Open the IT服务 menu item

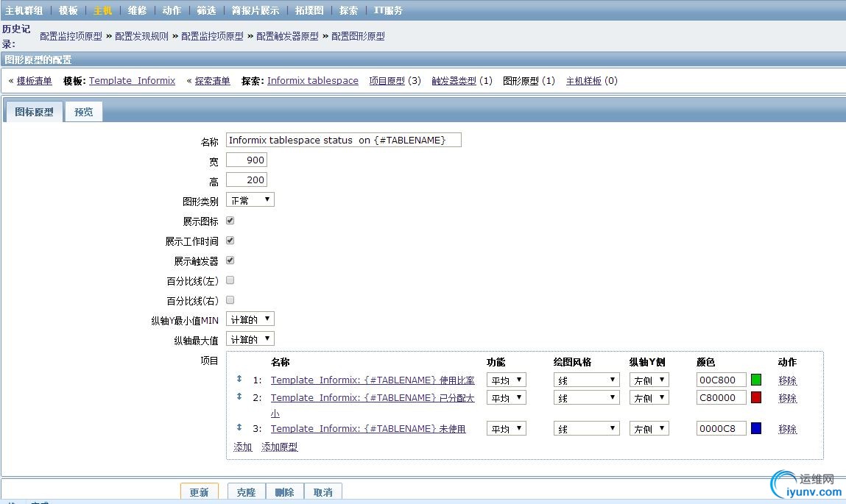pos(388,10)
